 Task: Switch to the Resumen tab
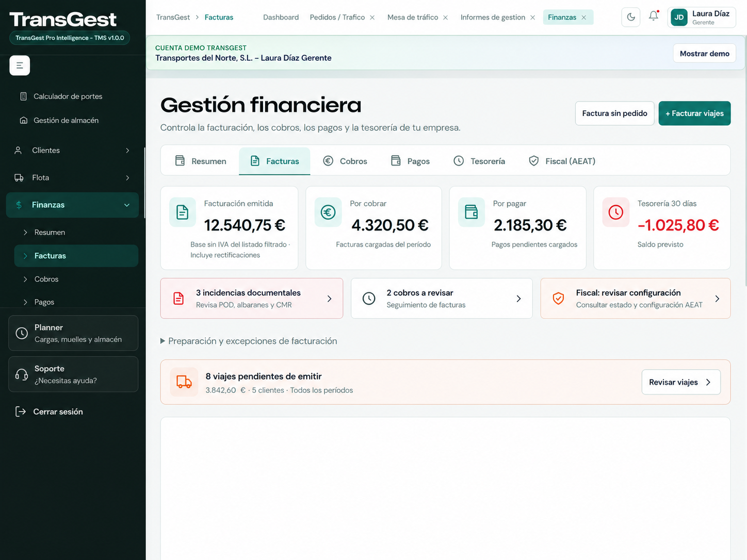[x=201, y=161]
